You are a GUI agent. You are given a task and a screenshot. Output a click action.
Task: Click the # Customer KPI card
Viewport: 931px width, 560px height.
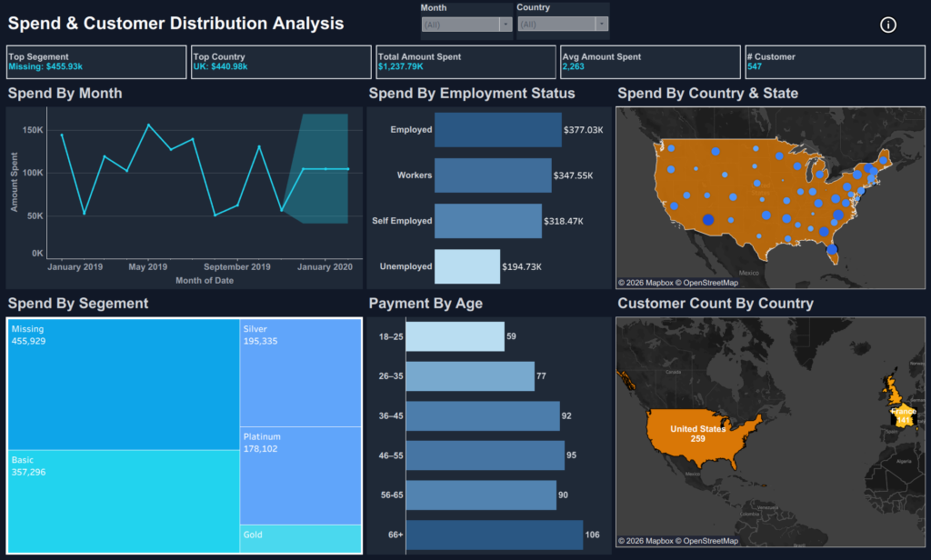pyautogui.click(x=835, y=62)
